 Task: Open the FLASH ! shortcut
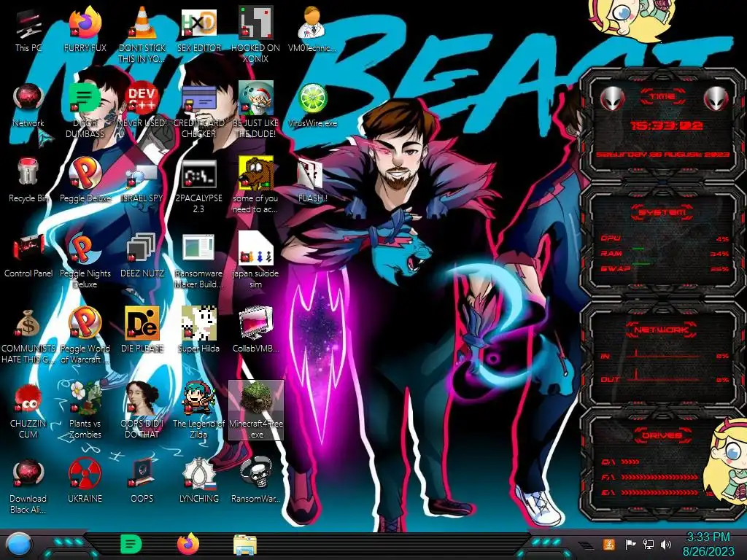(312, 181)
